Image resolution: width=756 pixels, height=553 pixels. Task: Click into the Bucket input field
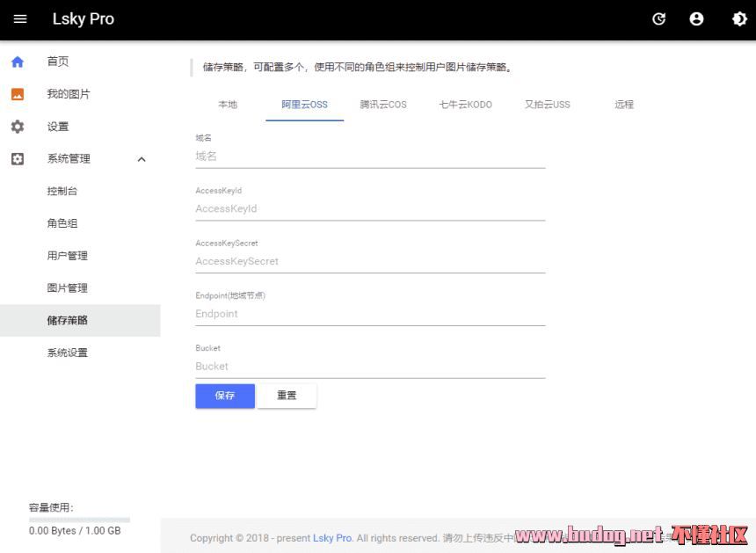pos(369,367)
